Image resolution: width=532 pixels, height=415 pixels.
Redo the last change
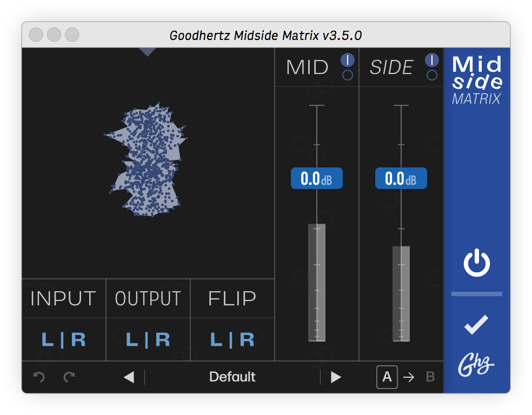(x=69, y=377)
